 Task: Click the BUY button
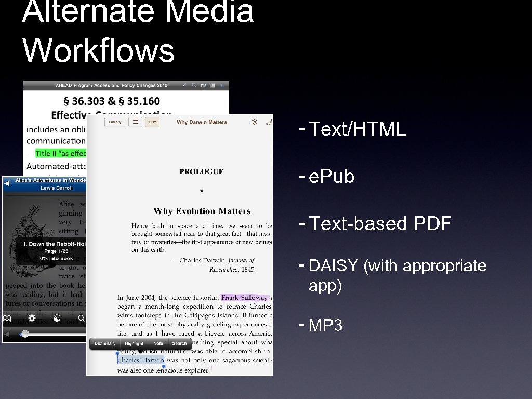152,122
